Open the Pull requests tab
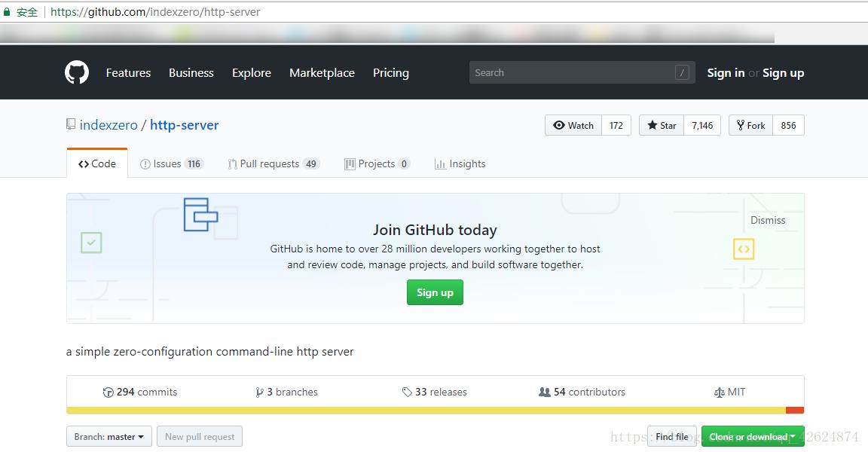 [x=274, y=163]
